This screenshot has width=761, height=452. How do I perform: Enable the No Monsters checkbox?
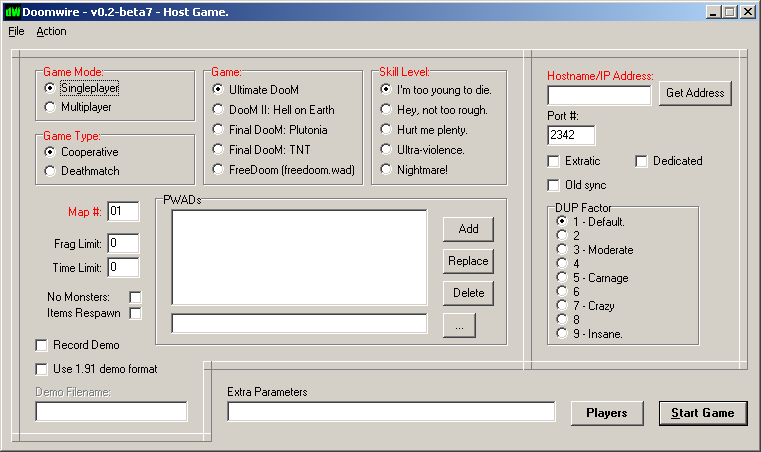tap(135, 297)
